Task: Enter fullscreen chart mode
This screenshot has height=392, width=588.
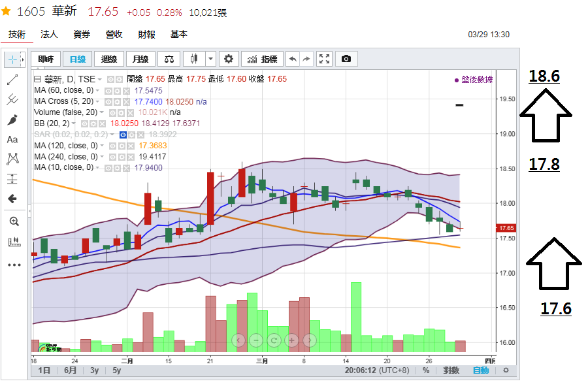Action: (324, 59)
